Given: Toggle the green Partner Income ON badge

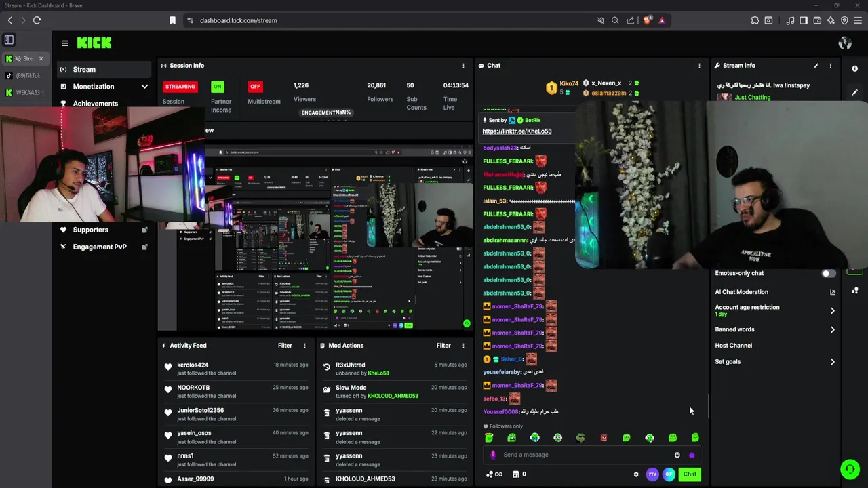Looking at the screenshot, I should pyautogui.click(x=217, y=87).
